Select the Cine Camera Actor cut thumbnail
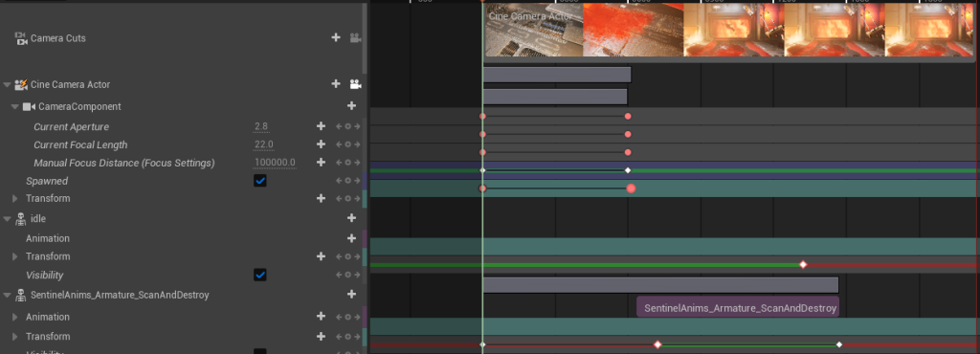This screenshot has width=980, height=354. pyautogui.click(x=534, y=30)
